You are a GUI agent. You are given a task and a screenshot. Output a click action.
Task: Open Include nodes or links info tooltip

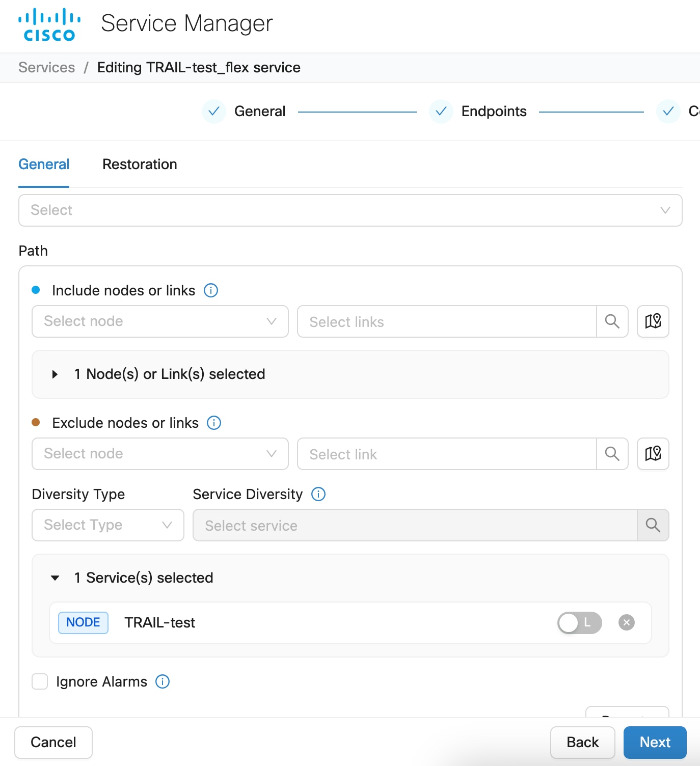pos(211,290)
